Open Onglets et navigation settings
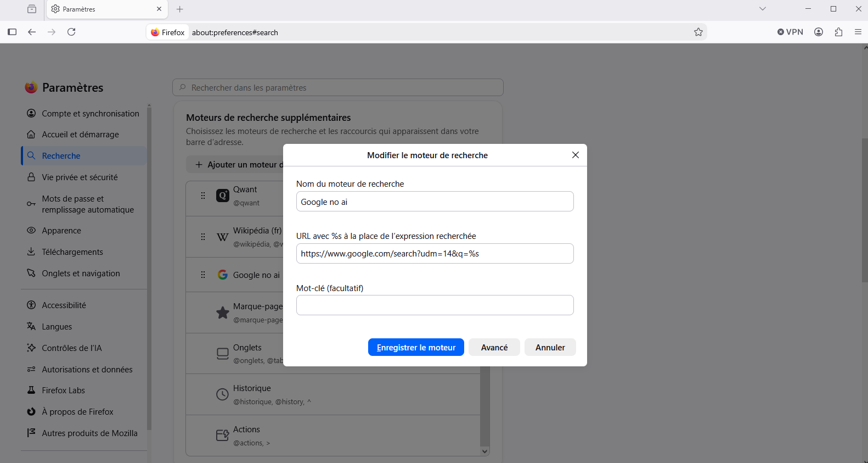 (x=84, y=274)
